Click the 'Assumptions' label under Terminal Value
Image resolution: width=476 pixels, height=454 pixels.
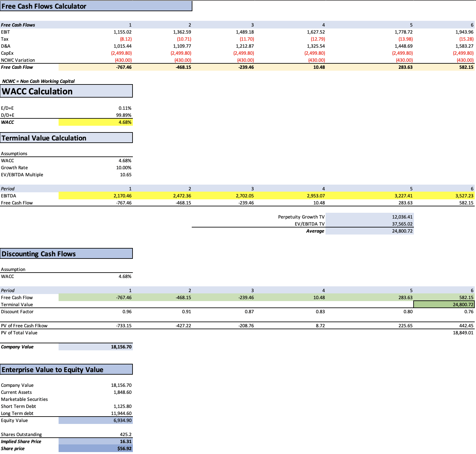click(x=14, y=154)
